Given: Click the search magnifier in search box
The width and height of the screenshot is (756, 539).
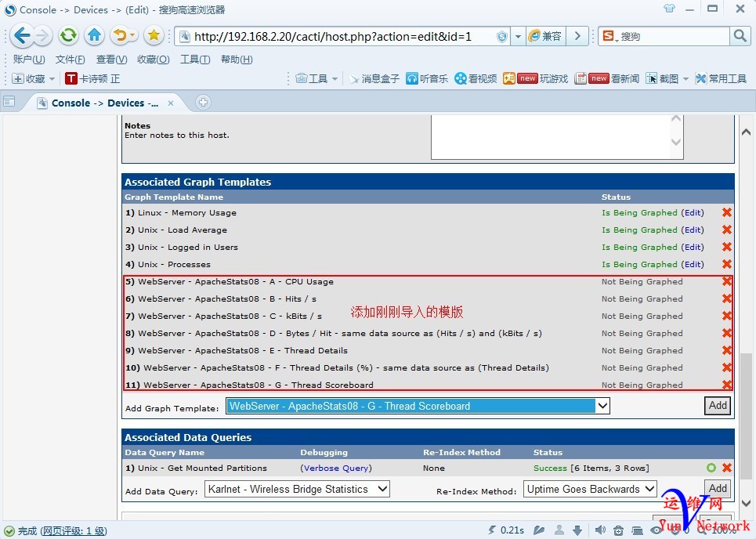Looking at the screenshot, I should [x=740, y=36].
